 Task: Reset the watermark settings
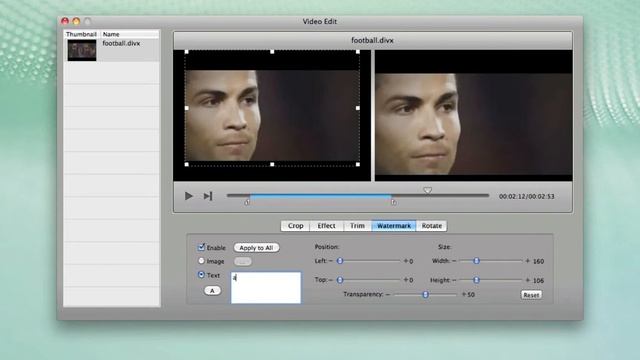pyautogui.click(x=531, y=295)
